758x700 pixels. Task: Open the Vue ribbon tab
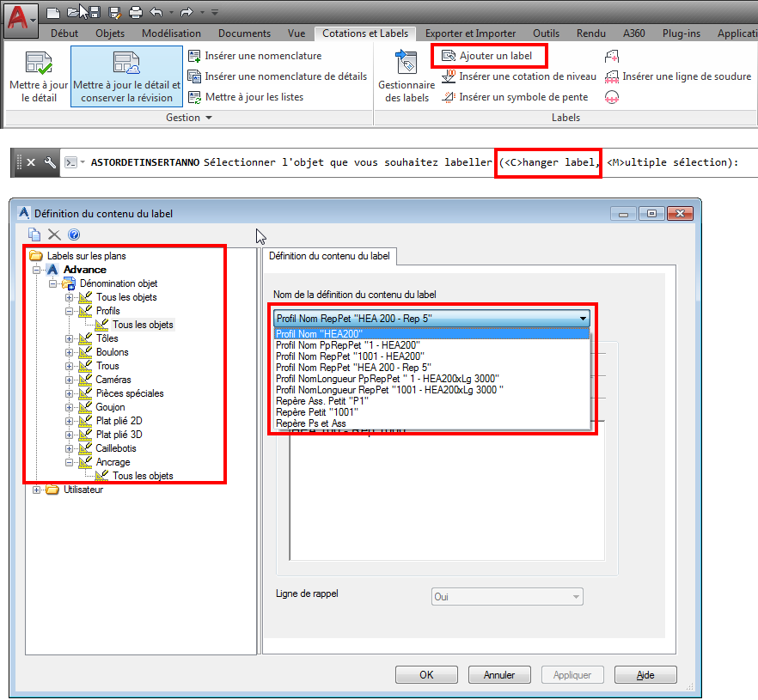(x=296, y=33)
